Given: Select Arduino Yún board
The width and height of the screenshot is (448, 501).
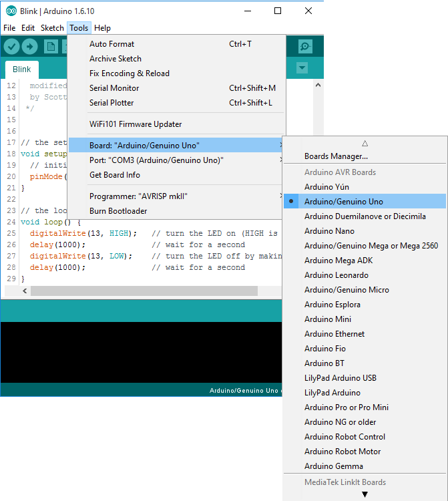Looking at the screenshot, I should (365, 187).
